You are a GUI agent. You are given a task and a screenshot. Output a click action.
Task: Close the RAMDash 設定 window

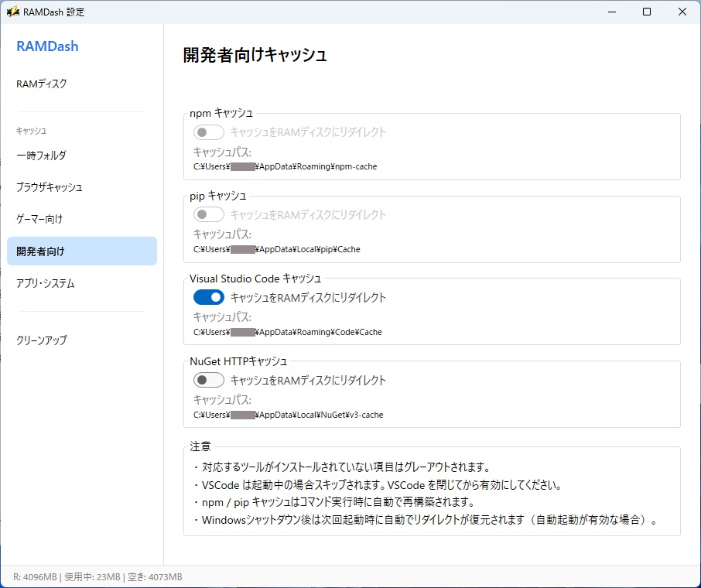[682, 12]
